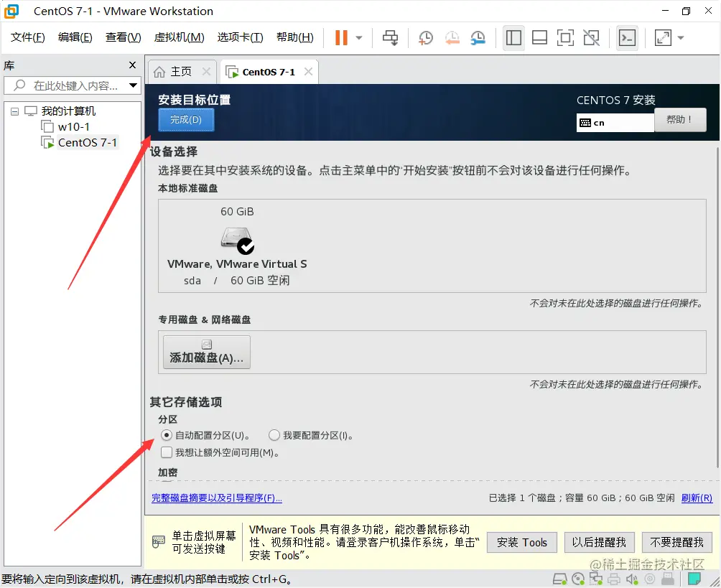Click the VMware Workstation title bar logo
Viewport: 721px width, 588px height.
11,11
